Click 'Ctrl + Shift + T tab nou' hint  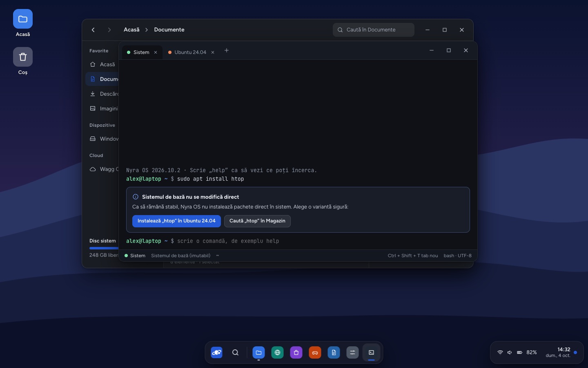point(413,256)
